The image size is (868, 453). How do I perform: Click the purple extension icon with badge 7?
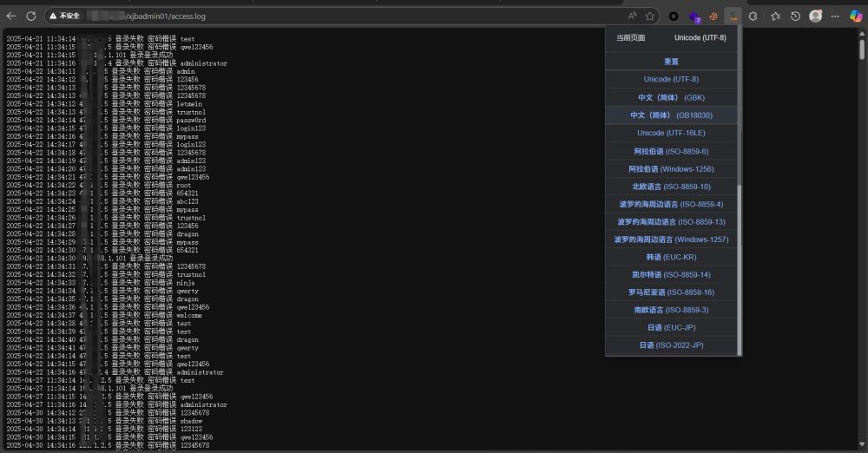point(694,16)
